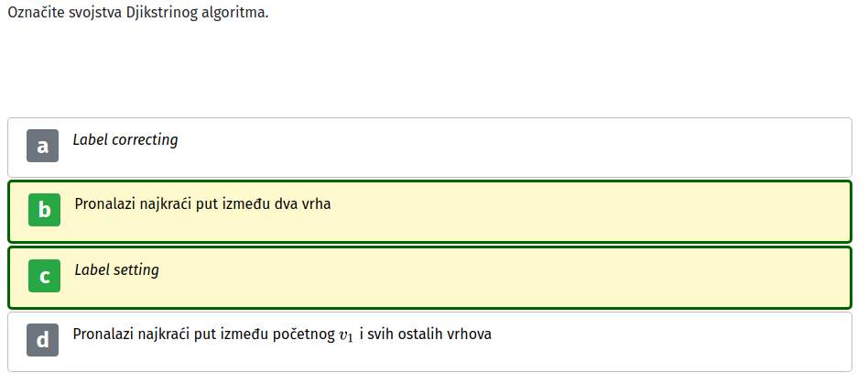868x384 pixels.
Task: Select the 'Label correcting' answer text
Action: coord(125,140)
